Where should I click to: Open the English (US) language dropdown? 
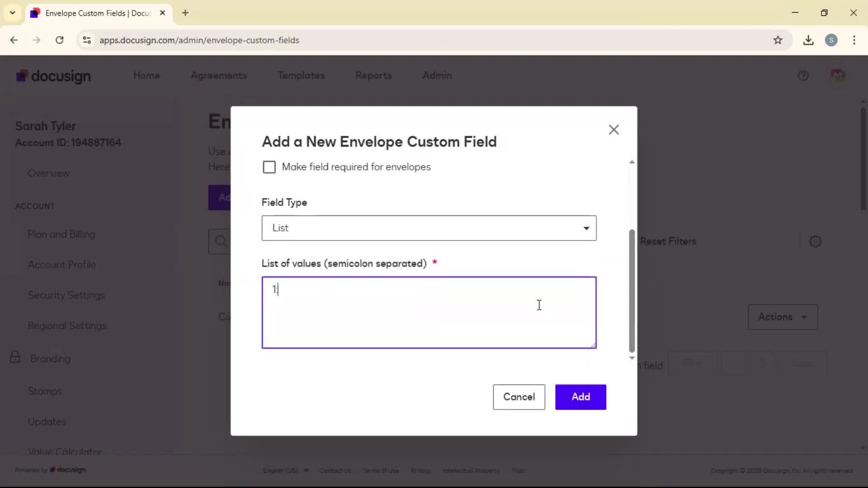click(286, 470)
